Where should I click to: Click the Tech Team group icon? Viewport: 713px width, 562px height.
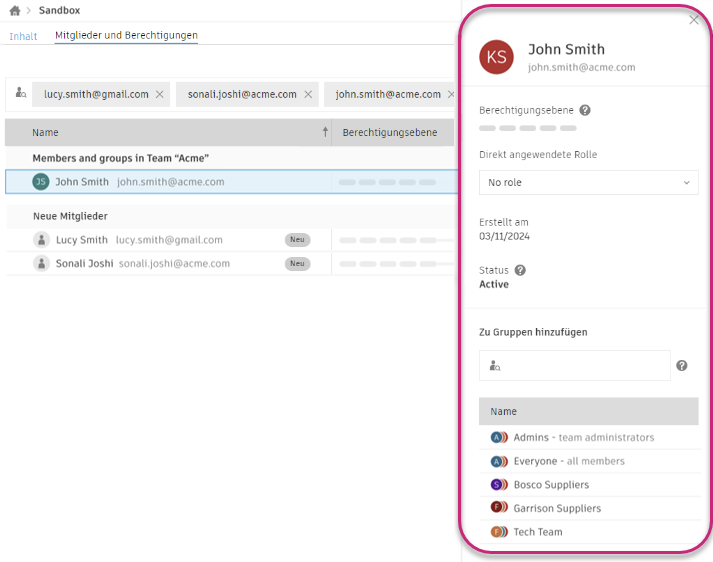(499, 532)
